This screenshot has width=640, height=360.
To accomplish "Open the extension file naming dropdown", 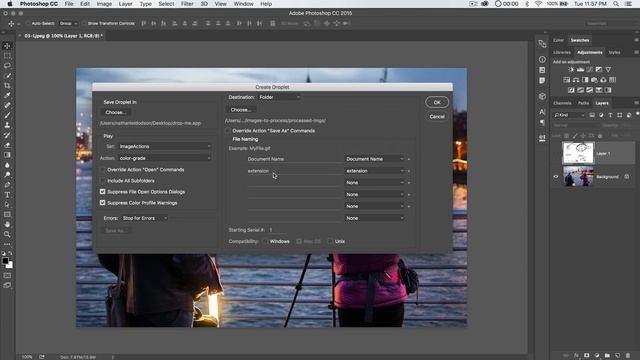I will pos(374,171).
